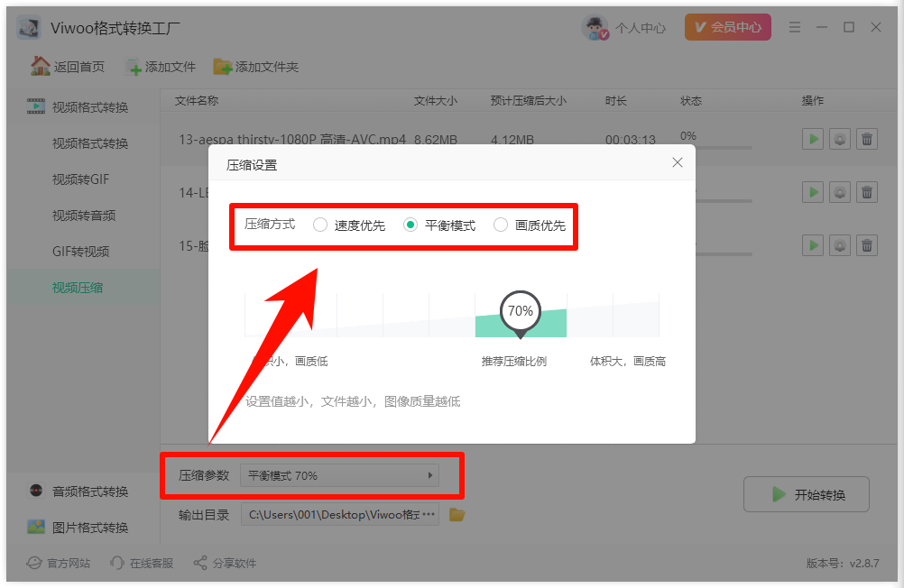The image size is (904, 588).
Task: Open 音频格式转换 section
Action: tap(83, 492)
